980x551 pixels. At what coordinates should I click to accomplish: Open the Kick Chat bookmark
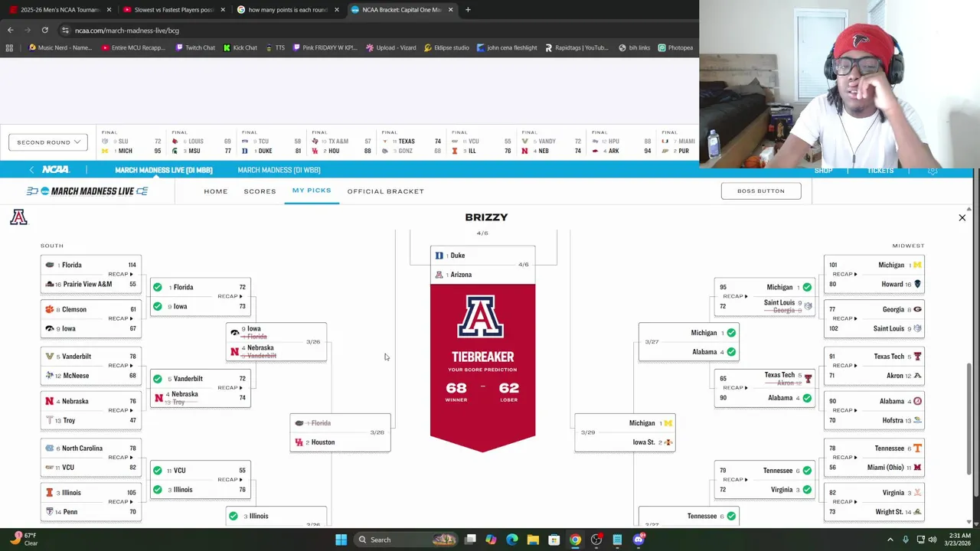(240, 47)
